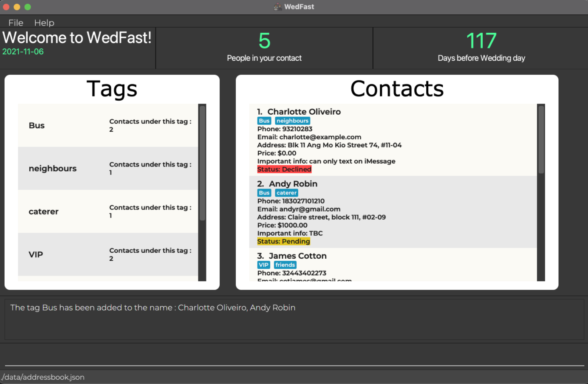This screenshot has height=384, width=588.
Task: Click Price: $1000.00 for Andy Robin
Action: coord(282,225)
